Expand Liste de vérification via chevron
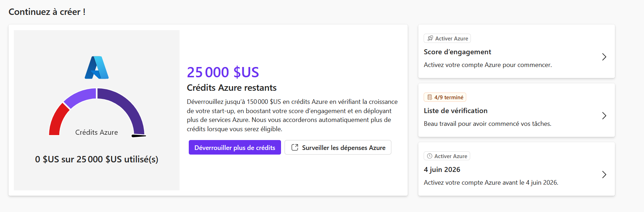The height and width of the screenshot is (212, 644). point(604,116)
